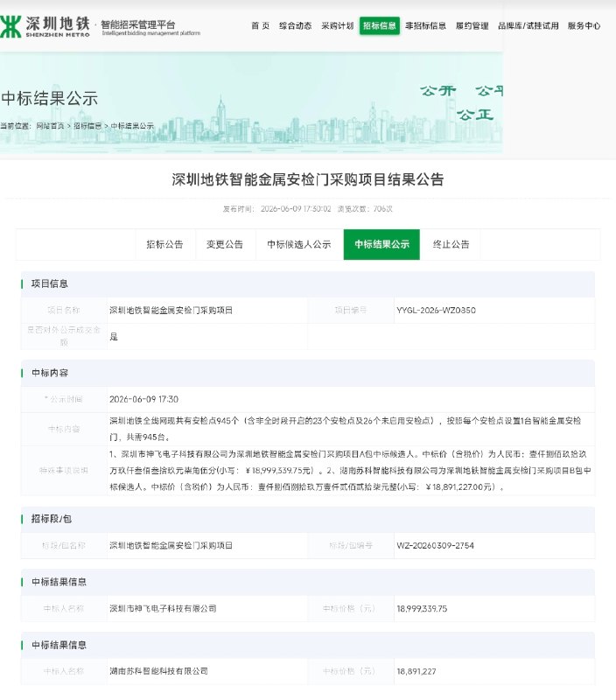The height and width of the screenshot is (700, 616).
Task: Click the 中标结果公示 banner heading
Action: coord(50,99)
